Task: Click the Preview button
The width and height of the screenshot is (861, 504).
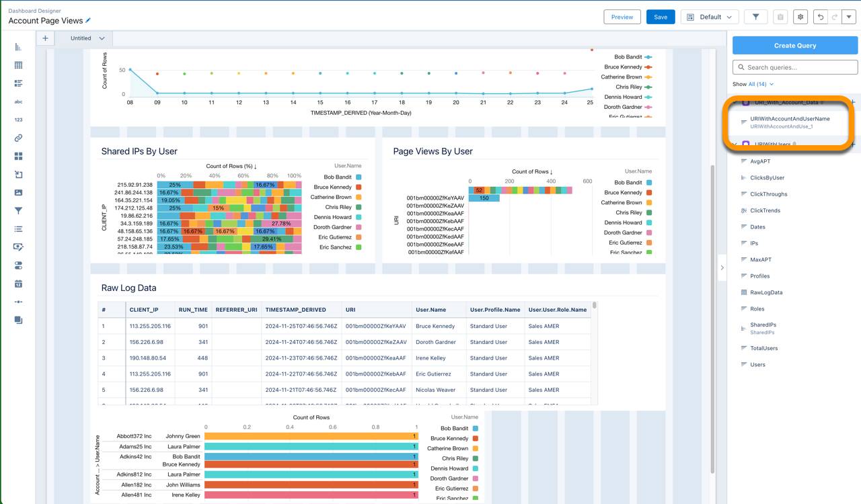Action: [622, 17]
